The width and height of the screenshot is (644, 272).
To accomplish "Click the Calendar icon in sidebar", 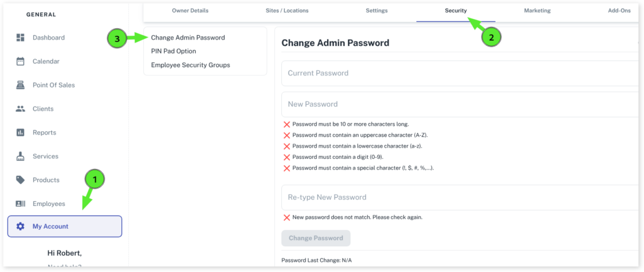I will [20, 62].
